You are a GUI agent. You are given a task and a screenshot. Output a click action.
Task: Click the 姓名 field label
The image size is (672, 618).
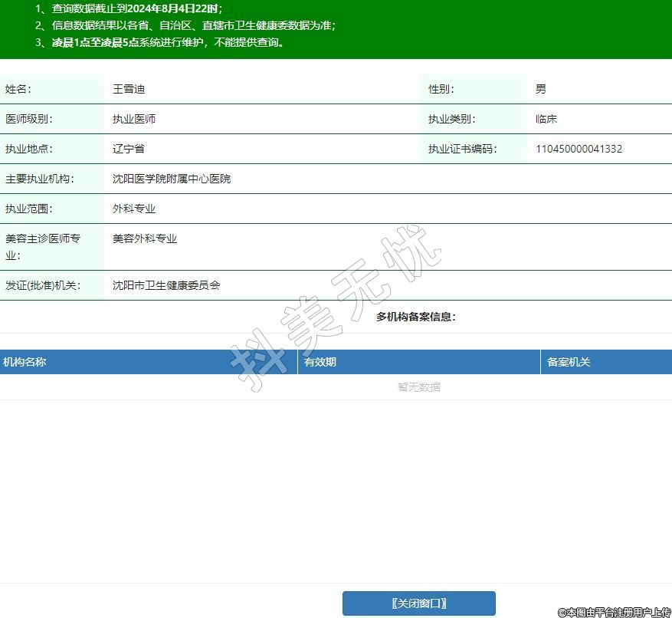(x=18, y=89)
